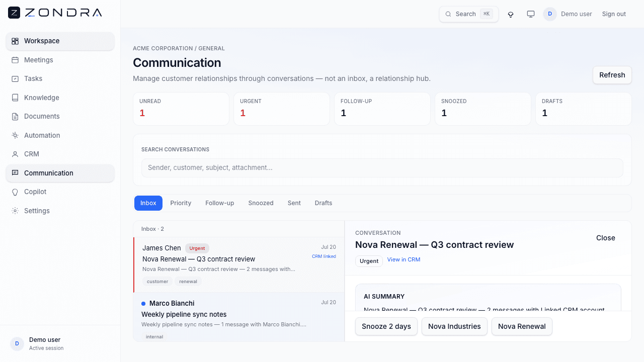The width and height of the screenshot is (644, 362).
Task: Click the Urgent label in conversation header
Action: coord(369,261)
